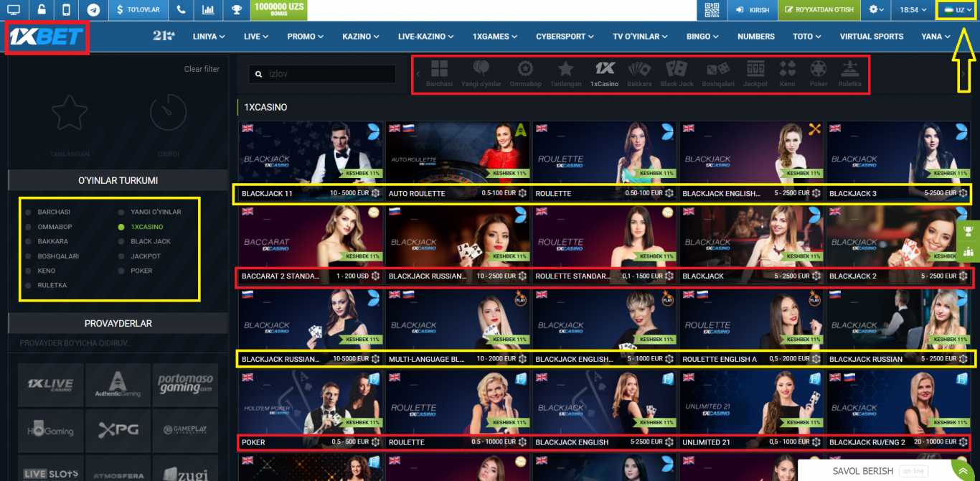Open the 18:54 time zone dropdown
This screenshot has width=980, height=481.
(913, 10)
